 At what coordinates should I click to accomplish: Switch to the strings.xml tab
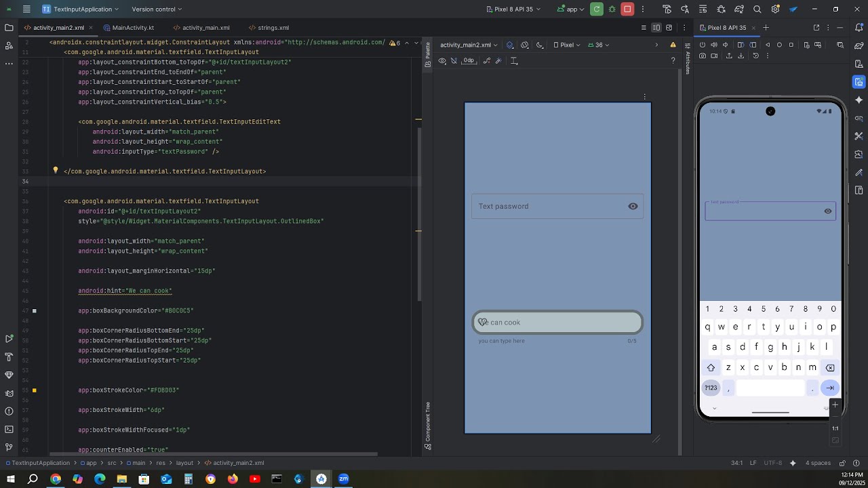(x=269, y=28)
